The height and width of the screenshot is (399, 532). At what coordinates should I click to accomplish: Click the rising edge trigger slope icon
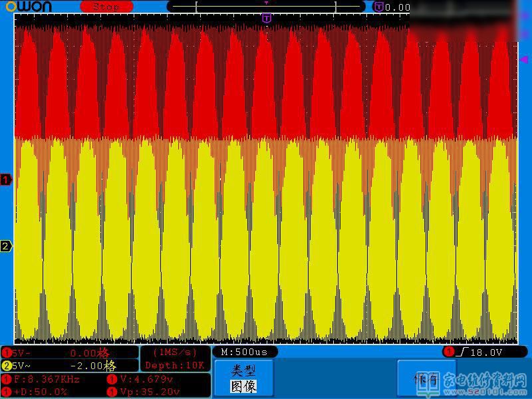462,352
